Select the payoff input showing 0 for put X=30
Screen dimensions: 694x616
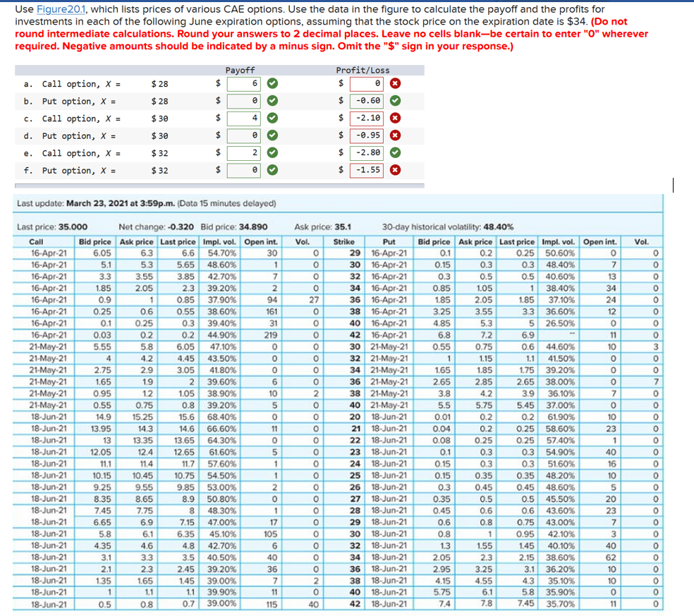(x=243, y=135)
